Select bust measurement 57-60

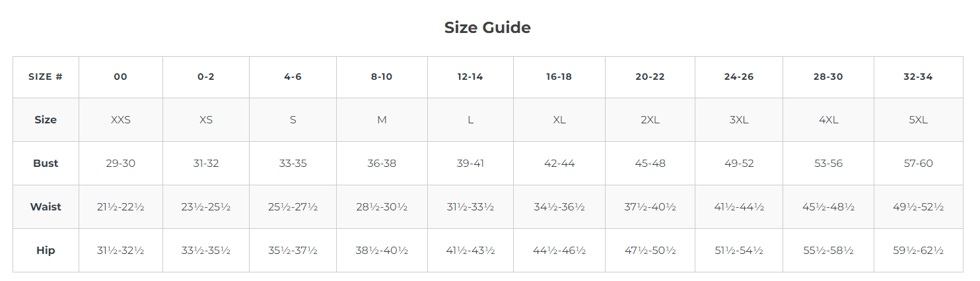(918, 164)
